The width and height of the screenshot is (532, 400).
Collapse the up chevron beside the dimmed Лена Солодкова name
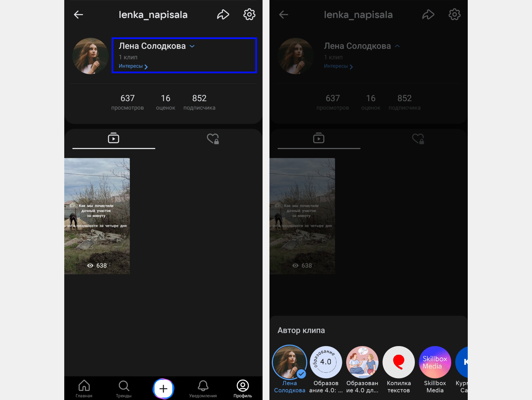pos(397,46)
